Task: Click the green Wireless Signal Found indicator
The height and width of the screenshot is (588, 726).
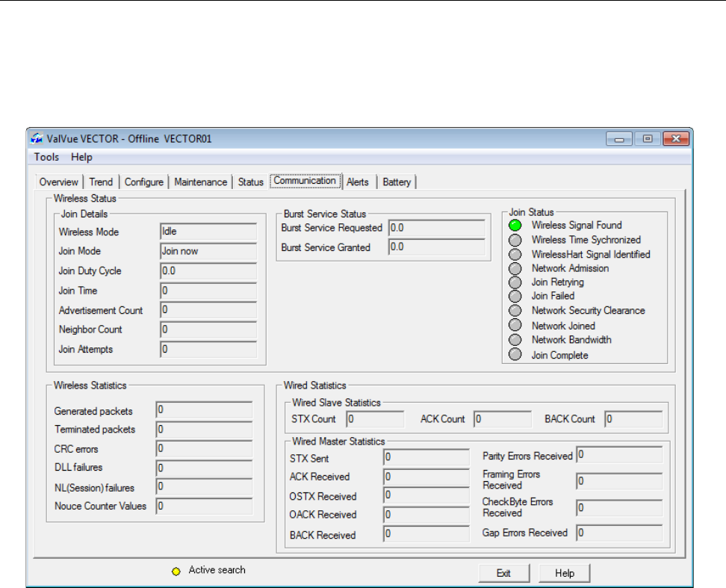Action: point(515,226)
